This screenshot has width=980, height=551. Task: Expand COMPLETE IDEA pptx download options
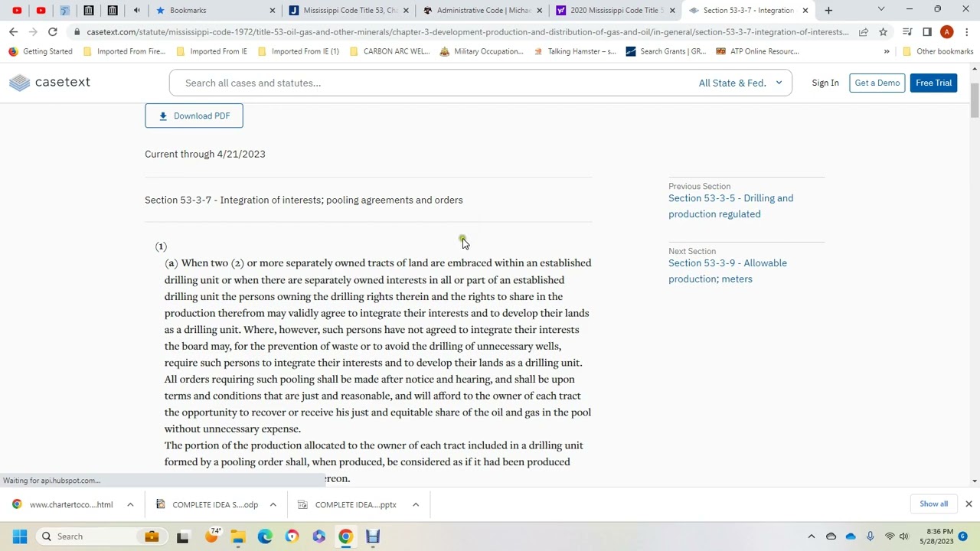coord(416,504)
